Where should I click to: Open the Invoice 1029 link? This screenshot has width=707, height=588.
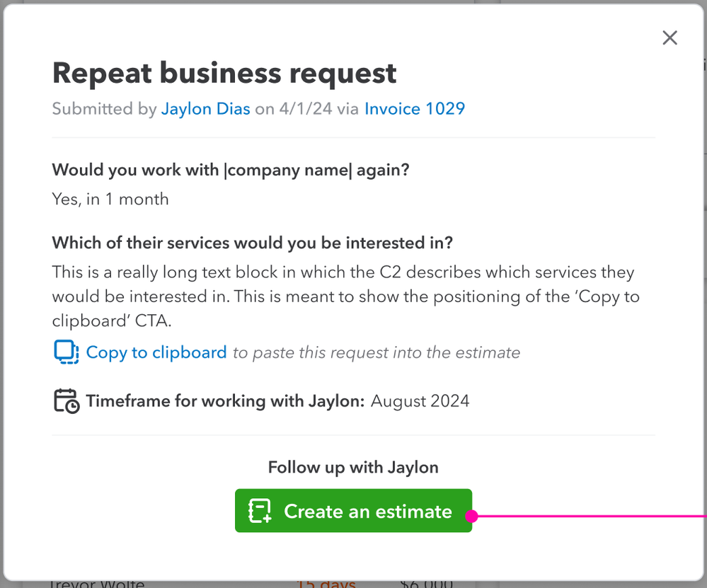click(x=414, y=109)
